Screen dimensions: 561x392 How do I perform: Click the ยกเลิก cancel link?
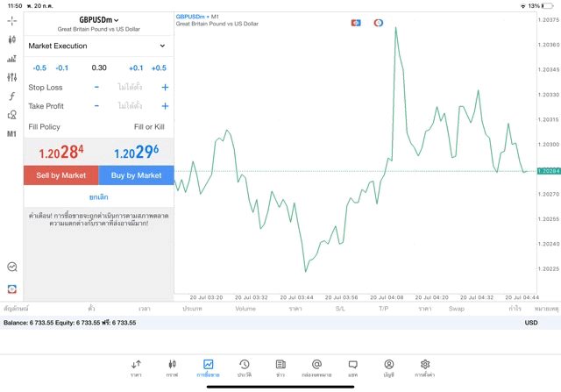99,197
